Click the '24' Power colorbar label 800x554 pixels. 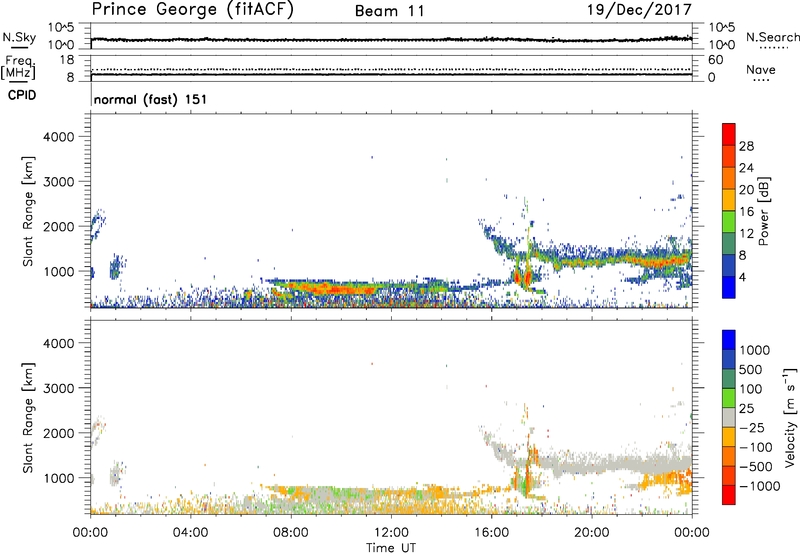[746, 168]
